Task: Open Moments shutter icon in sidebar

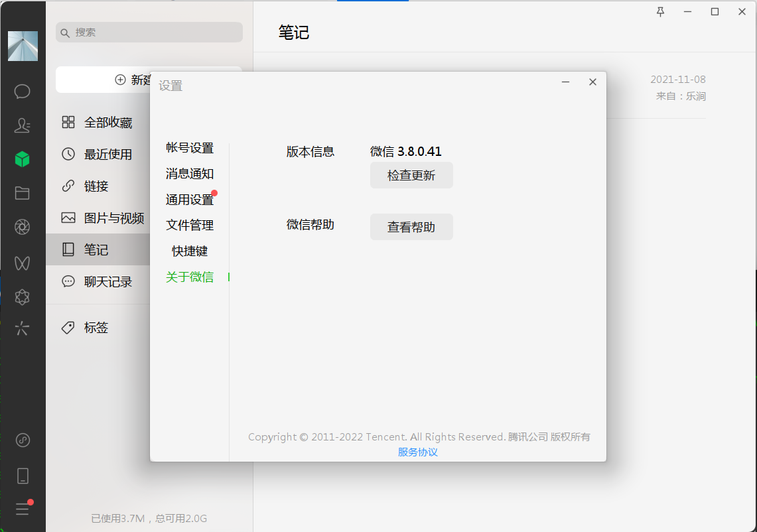Action: point(23,228)
